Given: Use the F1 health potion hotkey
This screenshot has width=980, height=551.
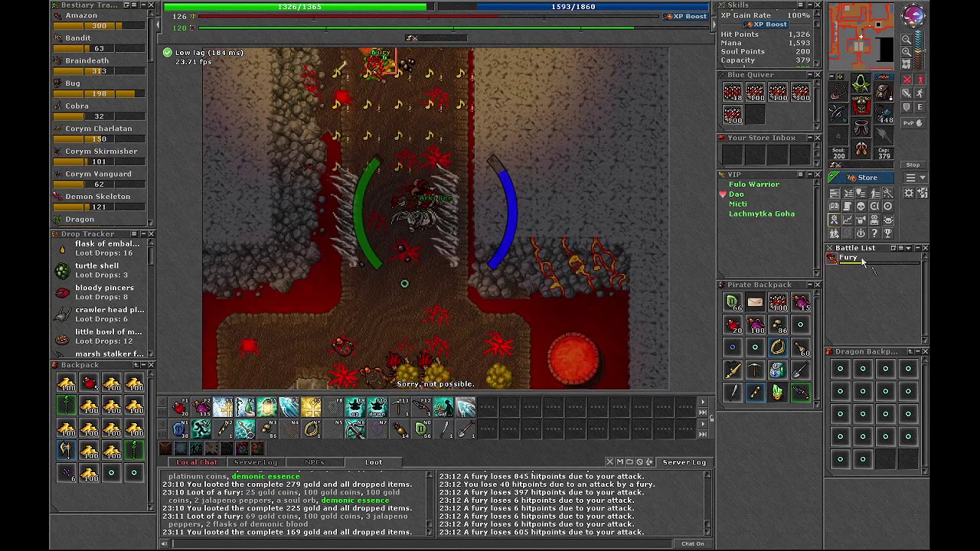Looking at the screenshot, I should pyautogui.click(x=180, y=407).
